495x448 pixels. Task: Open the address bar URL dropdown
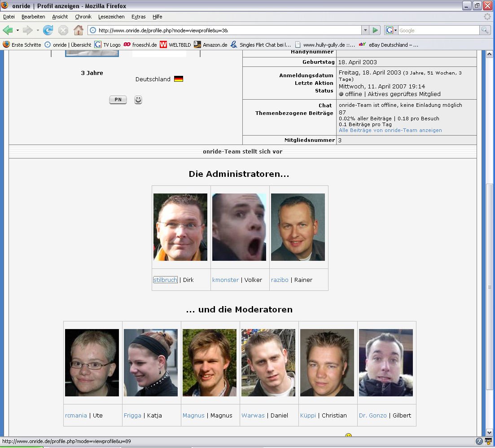pyautogui.click(x=365, y=31)
